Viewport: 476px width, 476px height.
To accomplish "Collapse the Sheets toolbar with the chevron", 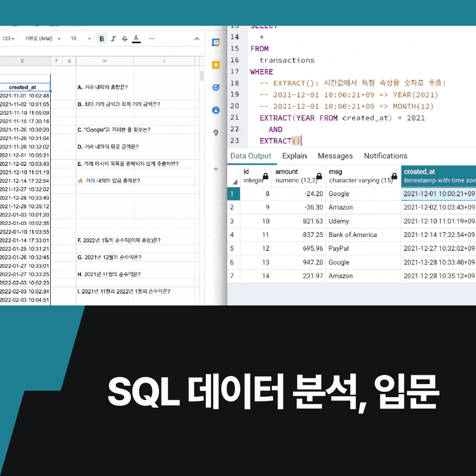I will 197,38.
